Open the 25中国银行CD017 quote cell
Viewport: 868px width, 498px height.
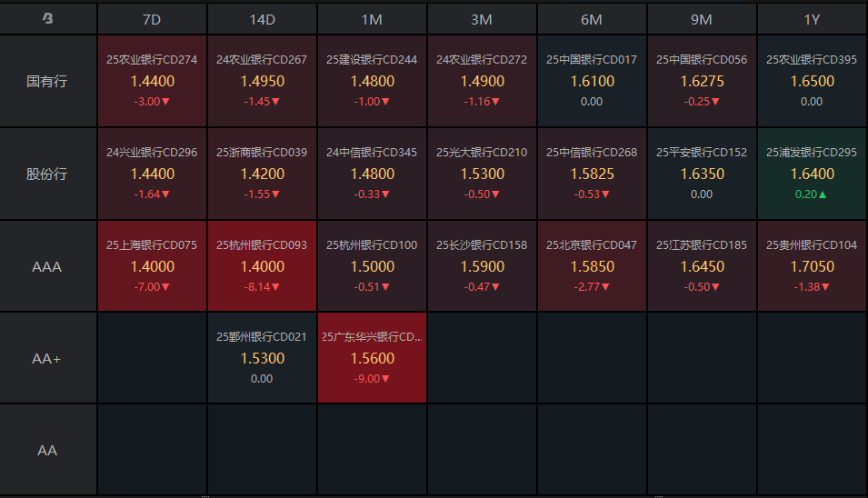592,81
